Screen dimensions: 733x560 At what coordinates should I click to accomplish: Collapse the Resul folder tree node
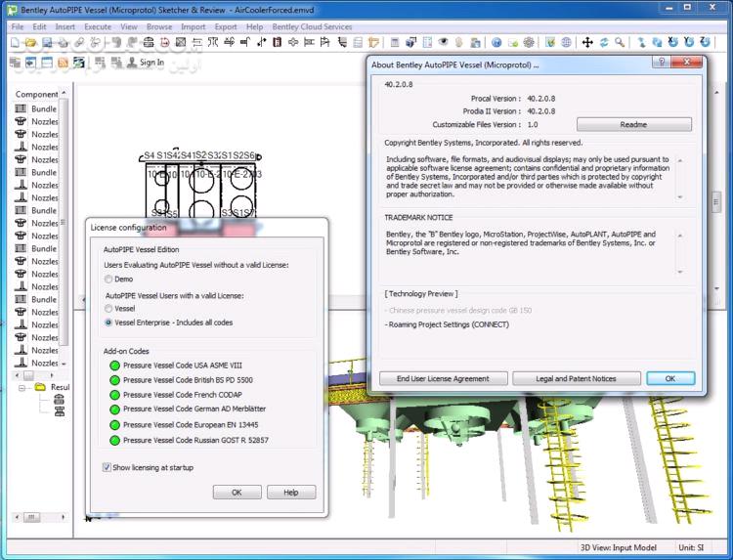point(22,388)
